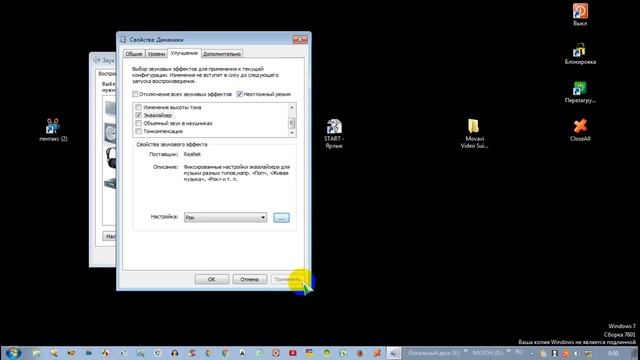Open the volume speaker tray icon
640x360 pixels.
tap(577, 353)
